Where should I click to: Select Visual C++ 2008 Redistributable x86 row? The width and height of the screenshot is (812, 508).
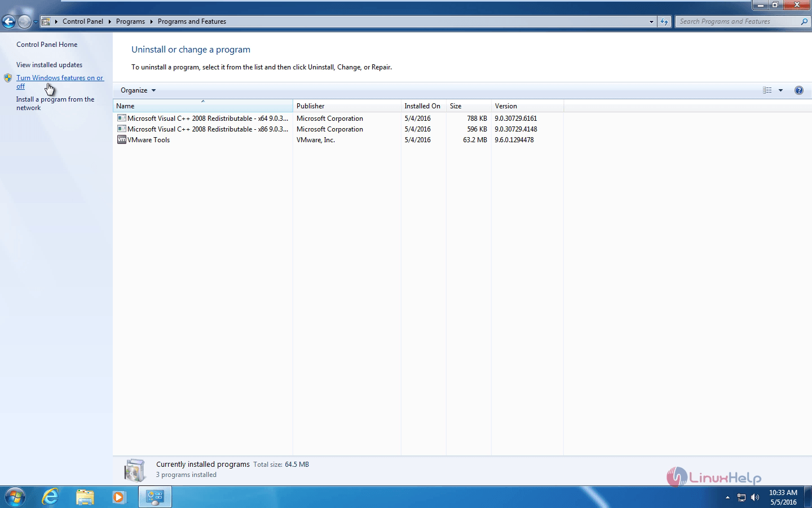(338, 129)
